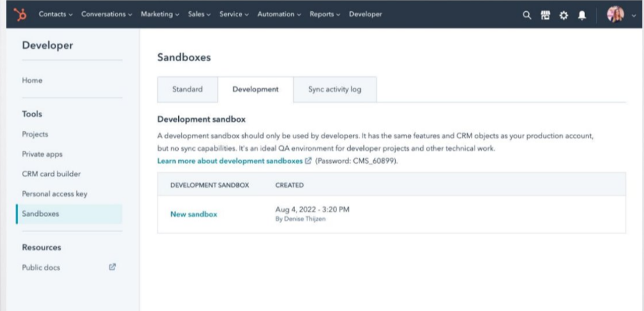This screenshot has height=311, width=644.
Task: Open CRM card builder in sidebar
Action: click(51, 174)
